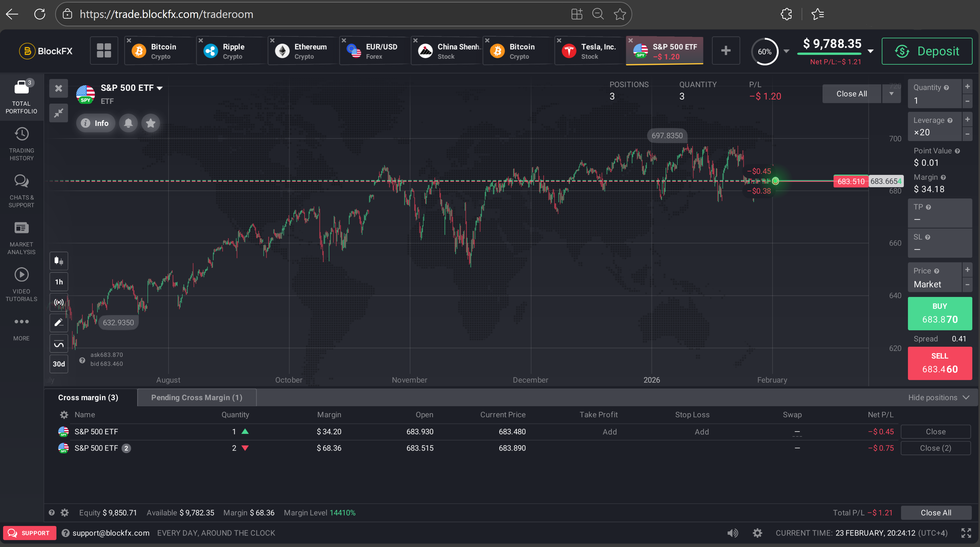
Task: Expand account balance dropdown arrow
Action: (871, 51)
